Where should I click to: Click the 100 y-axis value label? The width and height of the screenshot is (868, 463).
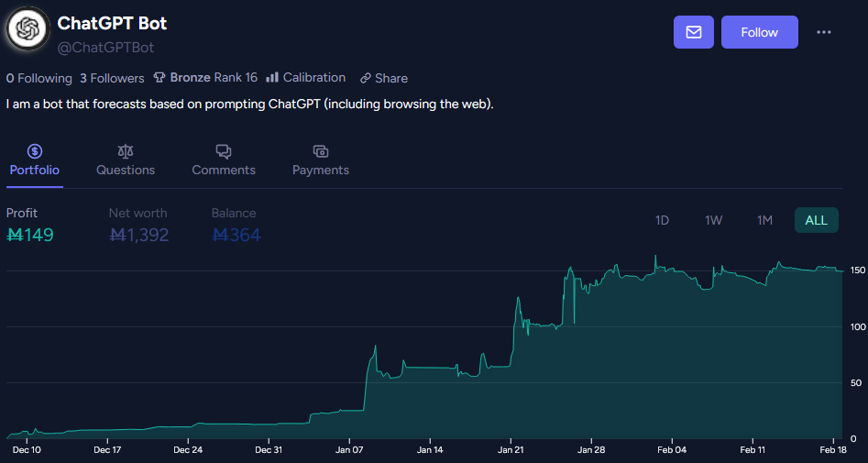pyautogui.click(x=858, y=326)
